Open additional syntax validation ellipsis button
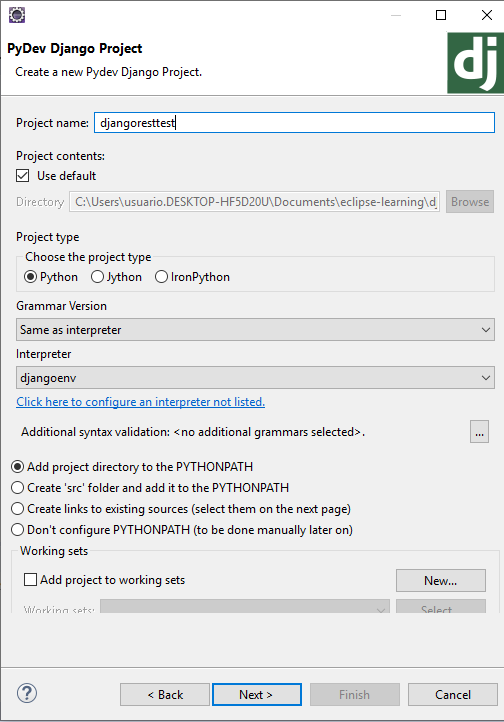The width and height of the screenshot is (504, 722). pos(479,432)
